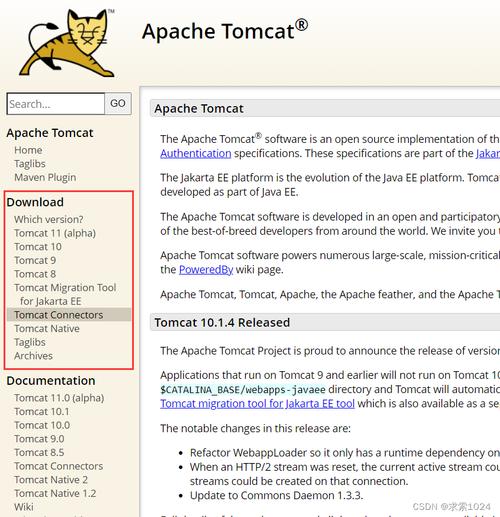Open Taglibs in the Download section
Viewport: 500px width, 517px height.
(30, 342)
